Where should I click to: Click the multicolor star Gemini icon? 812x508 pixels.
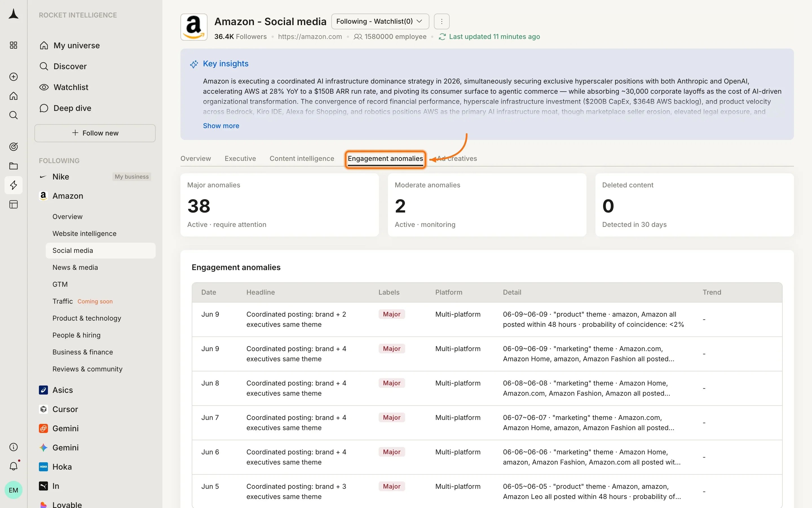click(43, 447)
